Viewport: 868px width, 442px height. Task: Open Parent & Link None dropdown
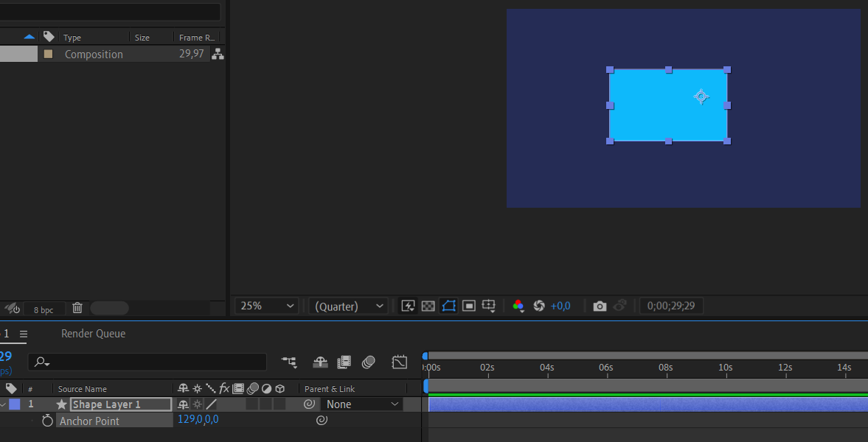[362, 404]
